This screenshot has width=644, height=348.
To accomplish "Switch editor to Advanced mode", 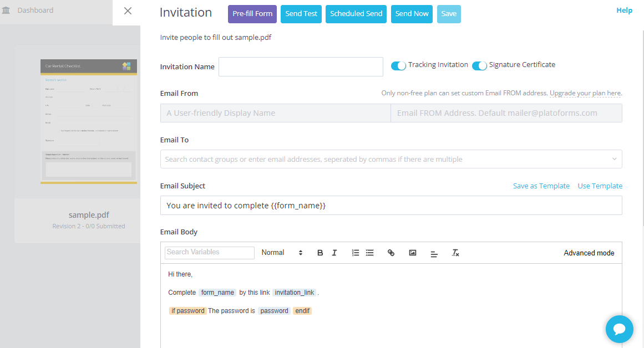I will pos(589,253).
